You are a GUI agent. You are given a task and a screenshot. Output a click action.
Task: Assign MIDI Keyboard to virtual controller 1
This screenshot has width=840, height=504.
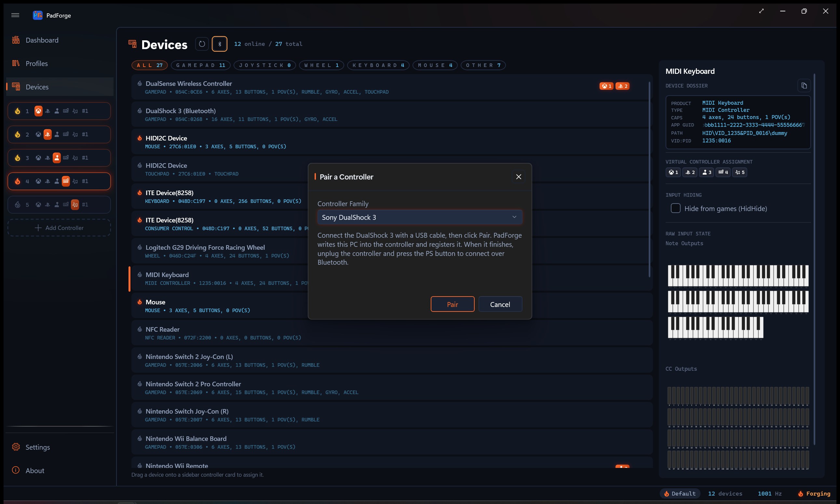pyautogui.click(x=673, y=173)
